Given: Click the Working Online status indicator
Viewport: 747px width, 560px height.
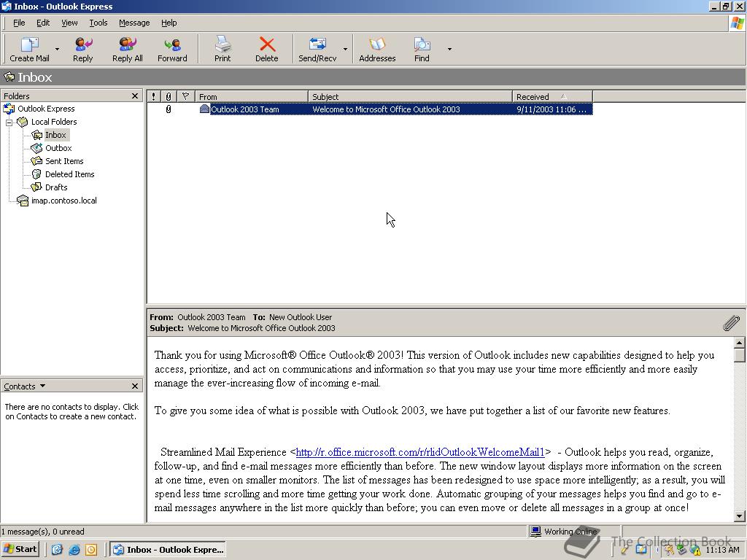Looking at the screenshot, I should point(565,532).
